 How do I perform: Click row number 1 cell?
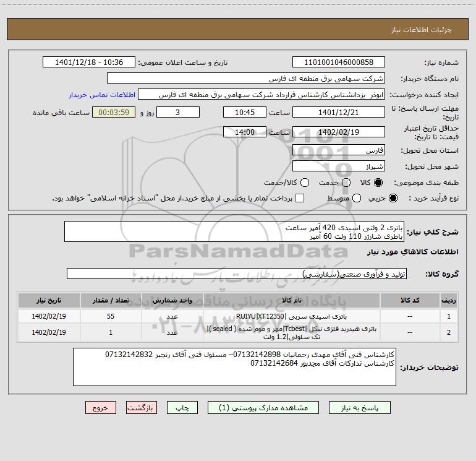[449, 316]
